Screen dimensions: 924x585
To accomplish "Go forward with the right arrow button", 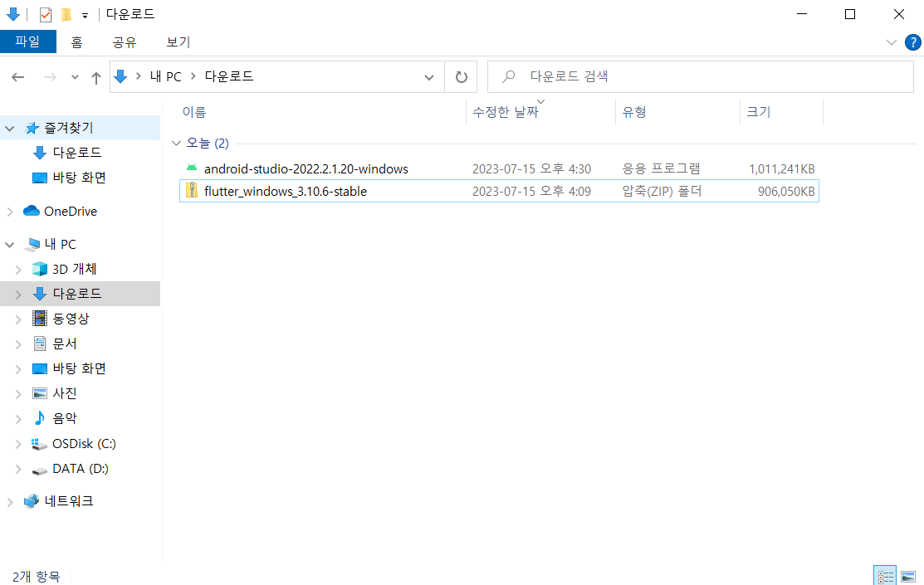I will coord(50,76).
